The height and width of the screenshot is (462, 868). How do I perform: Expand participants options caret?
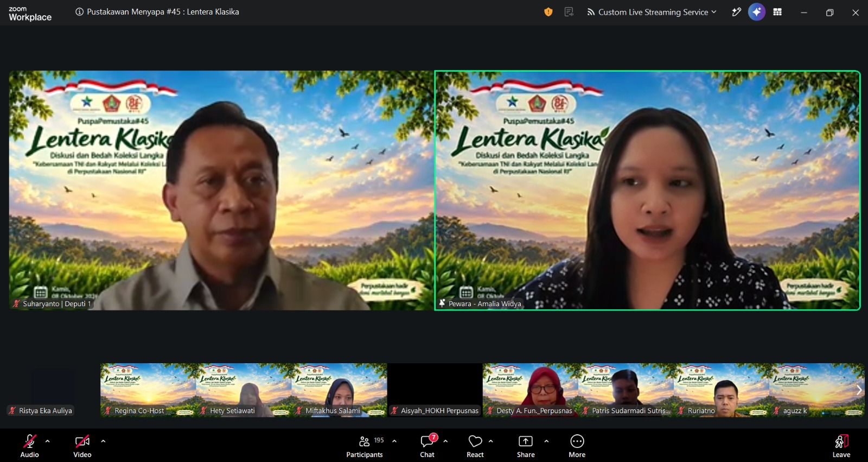click(x=394, y=441)
